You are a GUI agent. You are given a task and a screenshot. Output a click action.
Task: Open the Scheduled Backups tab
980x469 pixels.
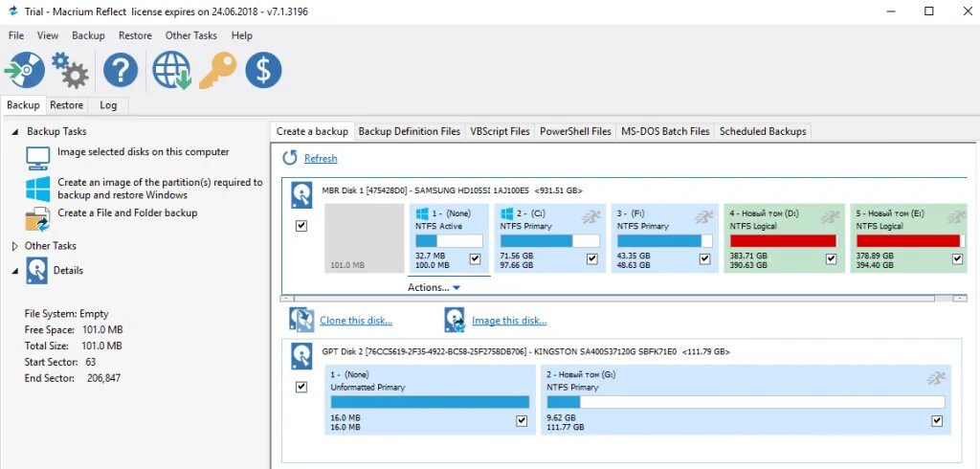(x=763, y=131)
